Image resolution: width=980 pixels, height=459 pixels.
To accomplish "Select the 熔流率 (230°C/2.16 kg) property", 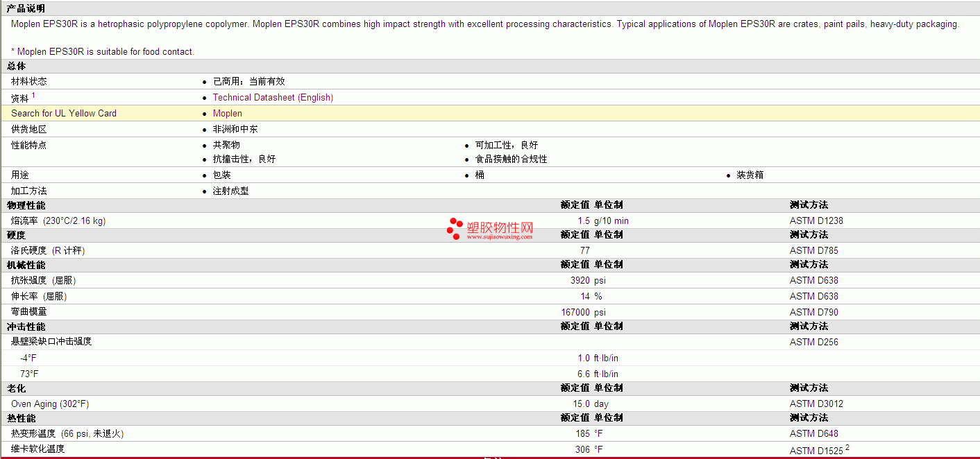I will tap(58, 221).
